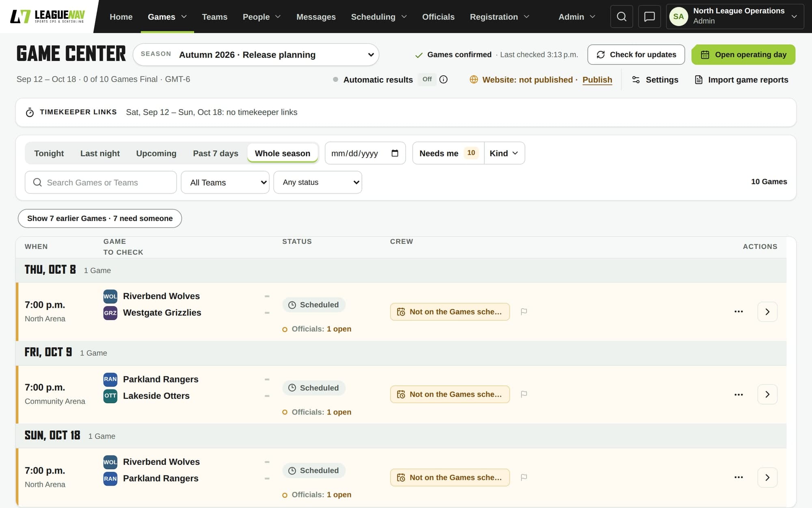Expand the Scheduling nav menu

tap(378, 17)
